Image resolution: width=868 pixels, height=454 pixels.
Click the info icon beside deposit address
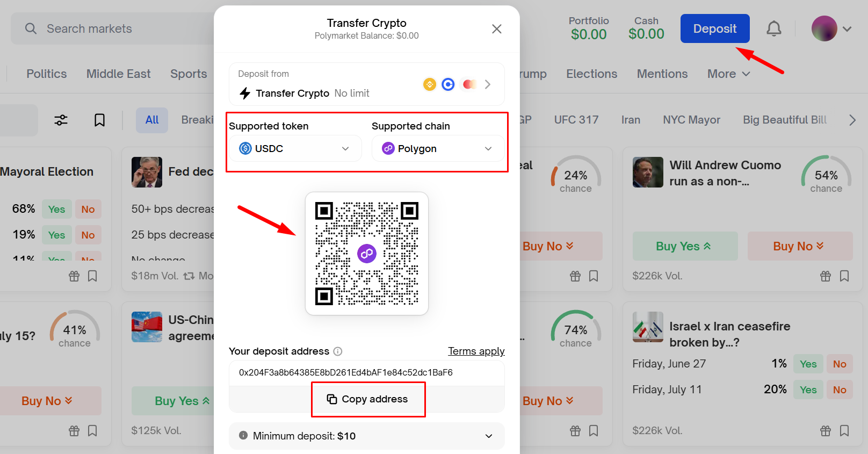338,351
